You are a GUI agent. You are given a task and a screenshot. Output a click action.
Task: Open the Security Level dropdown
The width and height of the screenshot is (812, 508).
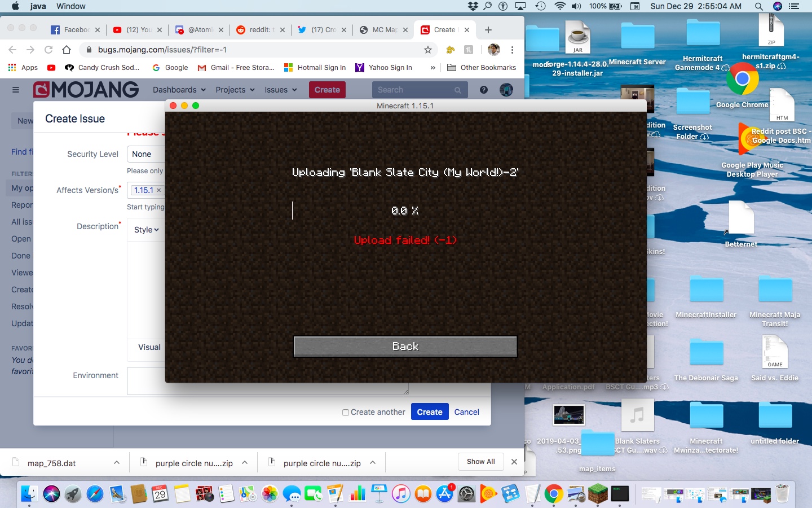click(146, 154)
